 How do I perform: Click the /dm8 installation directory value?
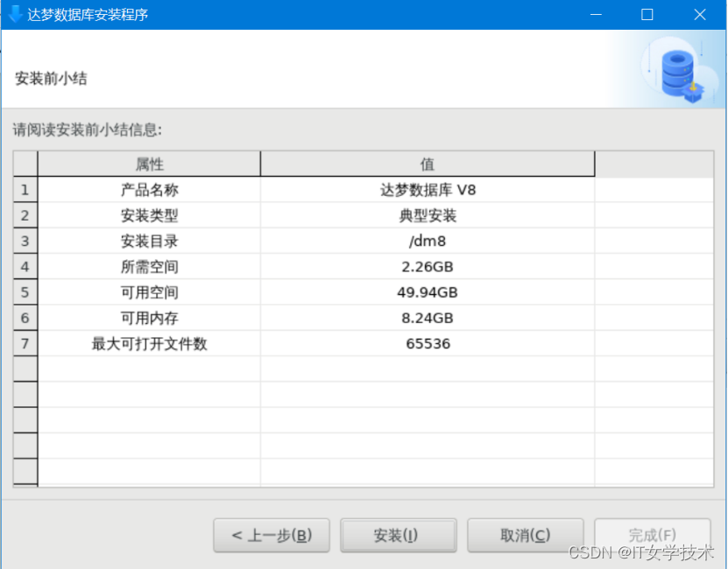point(428,241)
